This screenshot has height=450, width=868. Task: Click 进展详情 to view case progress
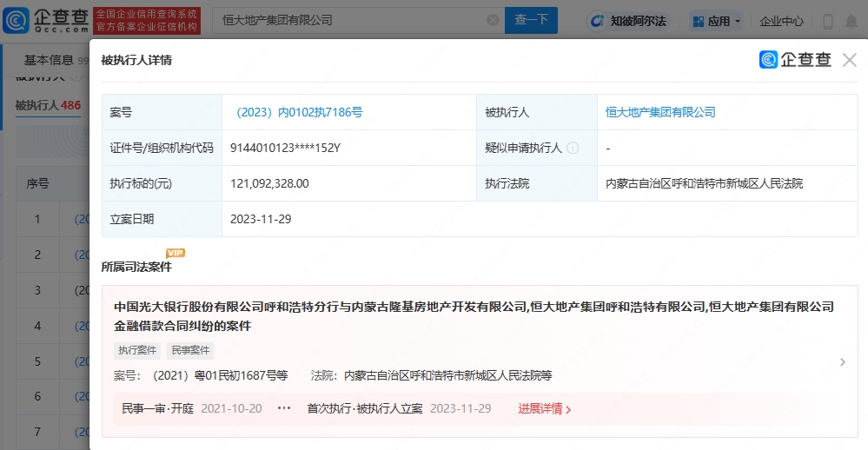coord(544,408)
